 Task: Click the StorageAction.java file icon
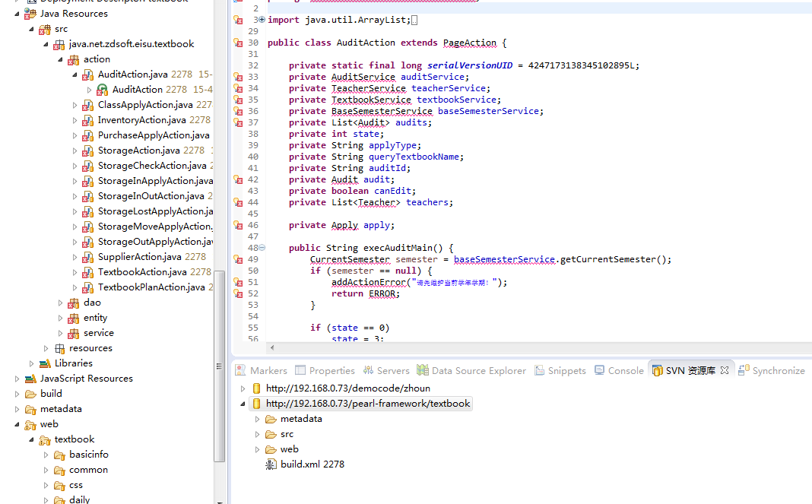tap(88, 151)
